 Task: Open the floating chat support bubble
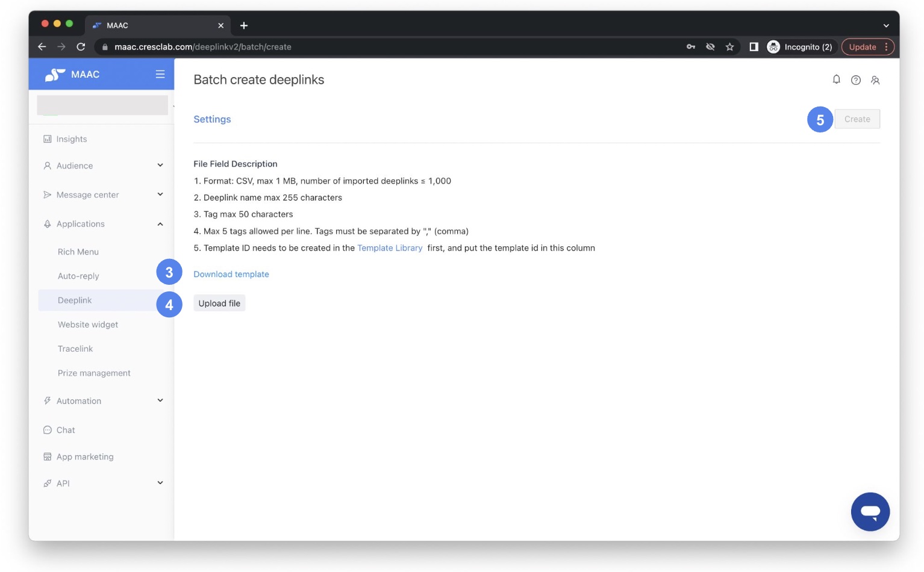coord(870,512)
